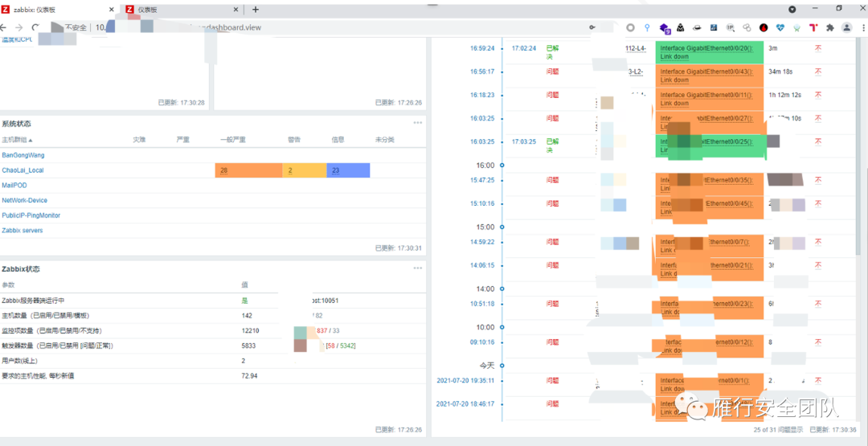Open the tab search dropdown arrow
Viewport: 868px width, 446px height.
(x=792, y=10)
